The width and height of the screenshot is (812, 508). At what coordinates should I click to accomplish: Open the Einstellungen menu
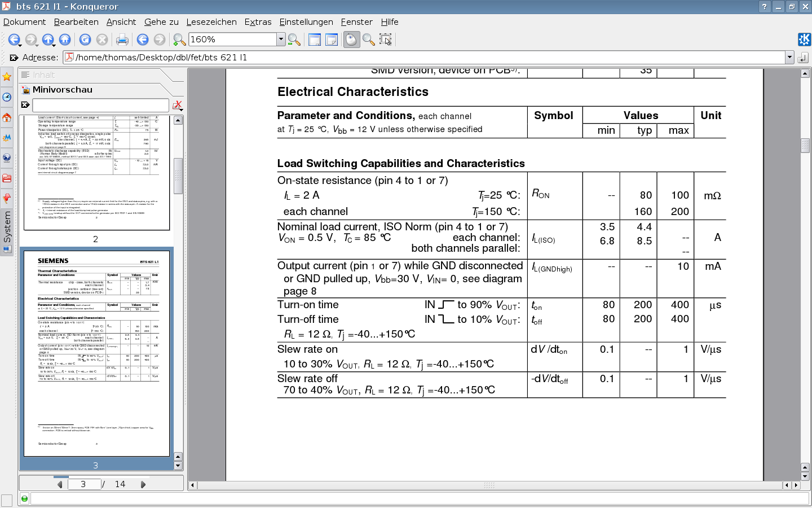pyautogui.click(x=306, y=21)
